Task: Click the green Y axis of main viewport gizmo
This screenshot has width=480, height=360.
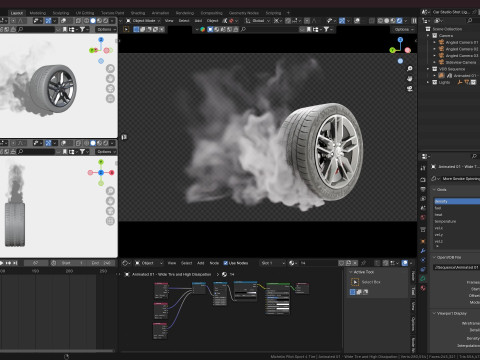Action: point(392,50)
